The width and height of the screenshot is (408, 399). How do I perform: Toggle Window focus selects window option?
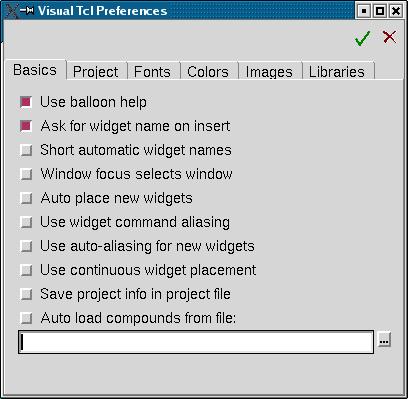(26, 174)
